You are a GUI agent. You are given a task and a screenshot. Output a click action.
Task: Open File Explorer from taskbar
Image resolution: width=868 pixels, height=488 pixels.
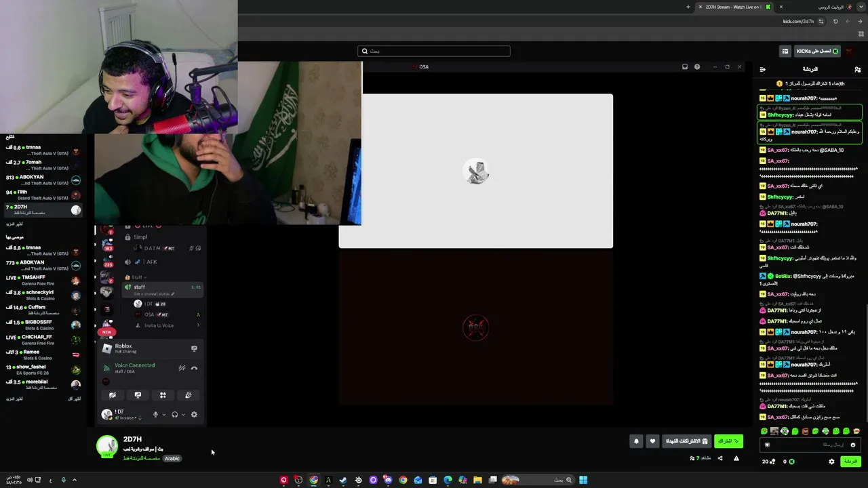(477, 480)
